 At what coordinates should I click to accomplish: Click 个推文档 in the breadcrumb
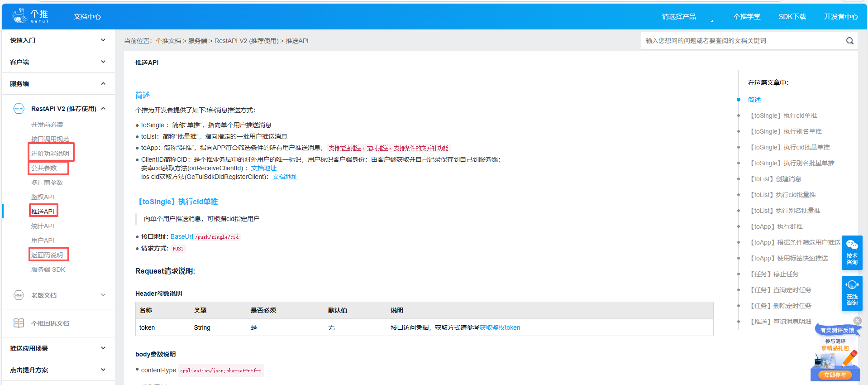click(168, 41)
